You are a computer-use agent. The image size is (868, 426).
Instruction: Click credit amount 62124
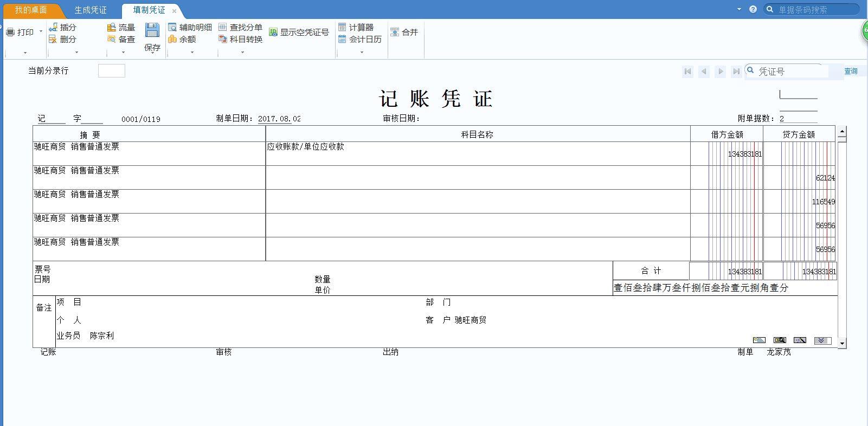coord(826,178)
